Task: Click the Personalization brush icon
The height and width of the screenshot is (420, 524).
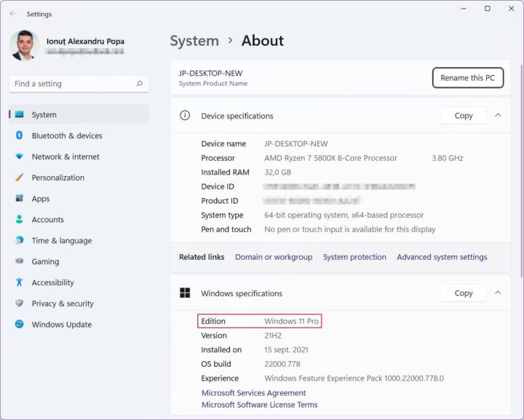Action: pos(20,178)
